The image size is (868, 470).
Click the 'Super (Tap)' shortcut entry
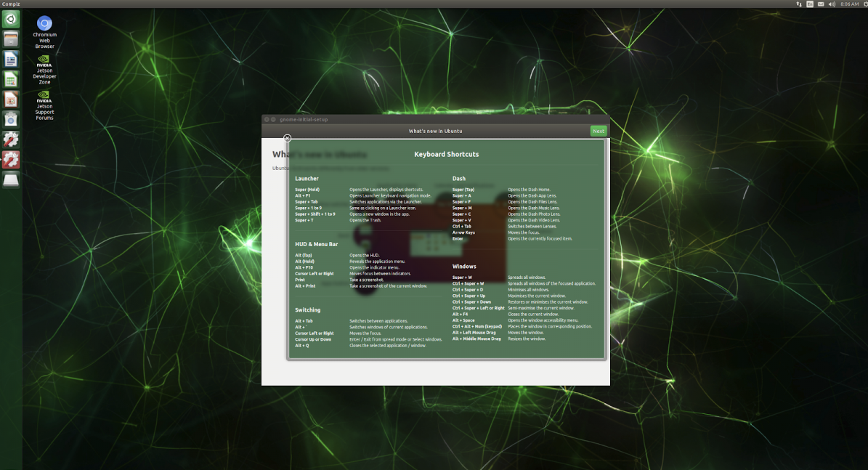463,190
